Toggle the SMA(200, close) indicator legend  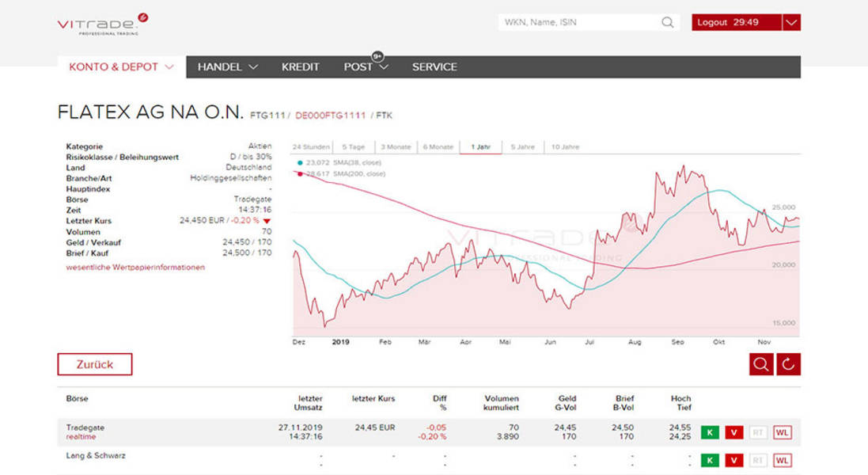pos(340,173)
